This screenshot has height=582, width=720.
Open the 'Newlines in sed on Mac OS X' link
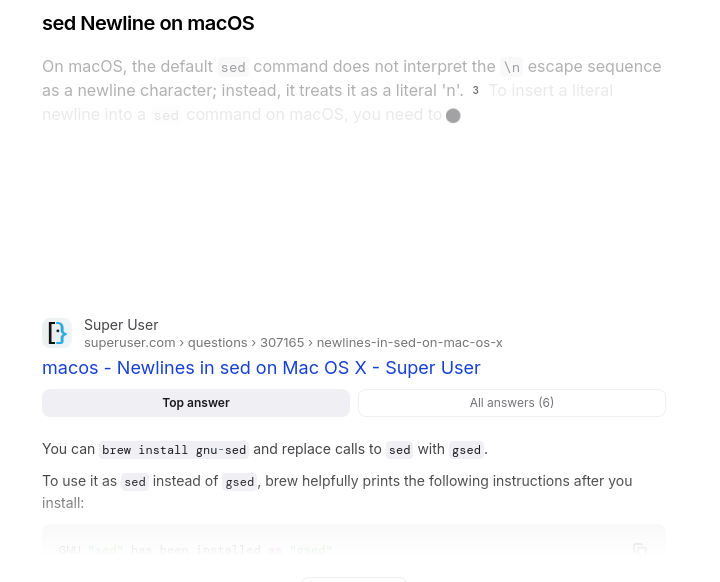261,368
